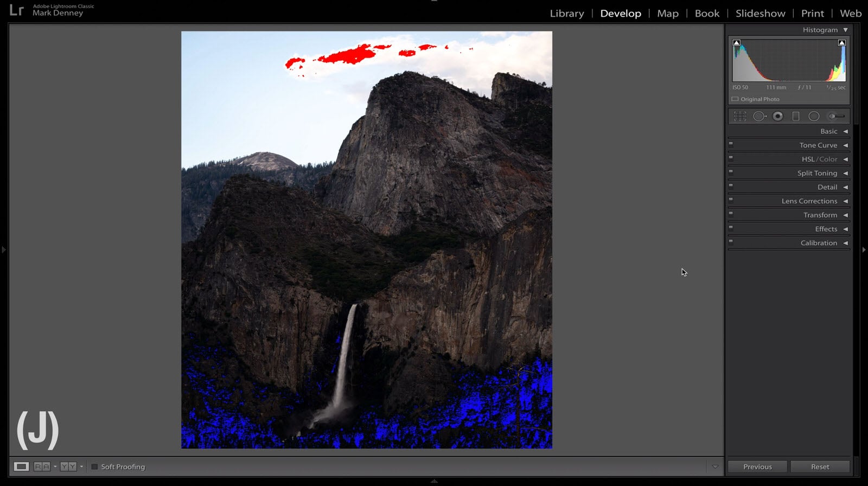Viewport: 868px width, 486px height.
Task: Toggle the Split Toning panel switch
Action: [x=731, y=172]
